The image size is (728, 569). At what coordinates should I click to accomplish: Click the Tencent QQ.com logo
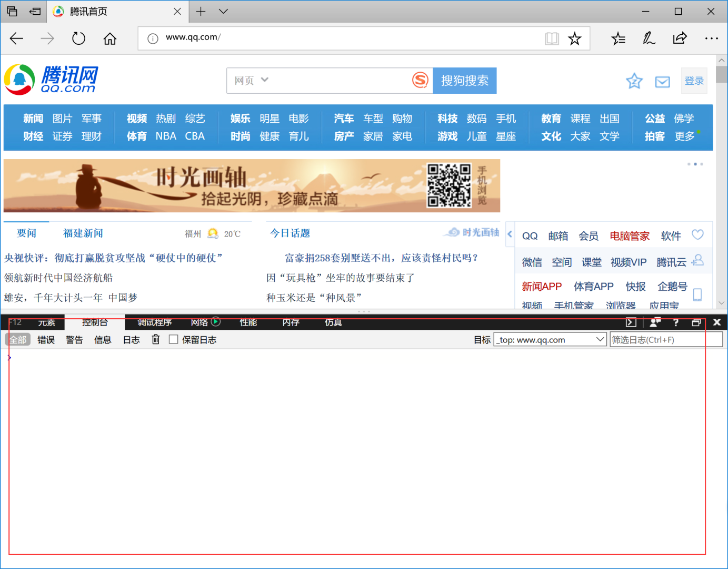pos(51,80)
